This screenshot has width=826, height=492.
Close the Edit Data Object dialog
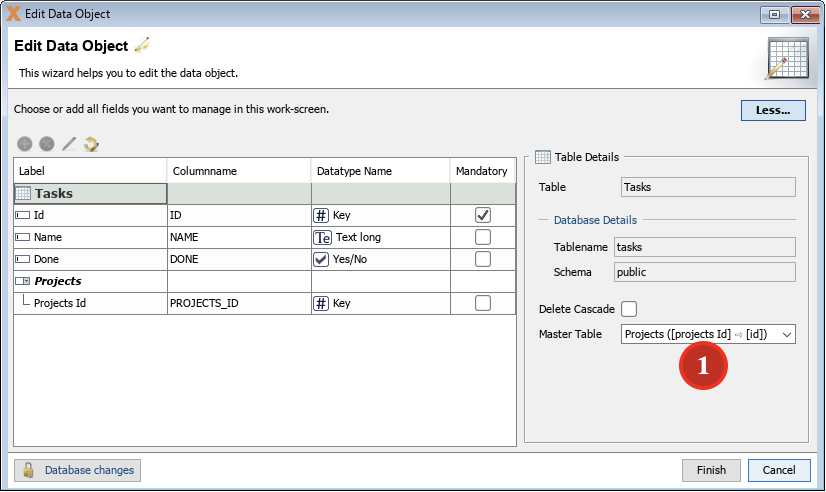[805, 14]
